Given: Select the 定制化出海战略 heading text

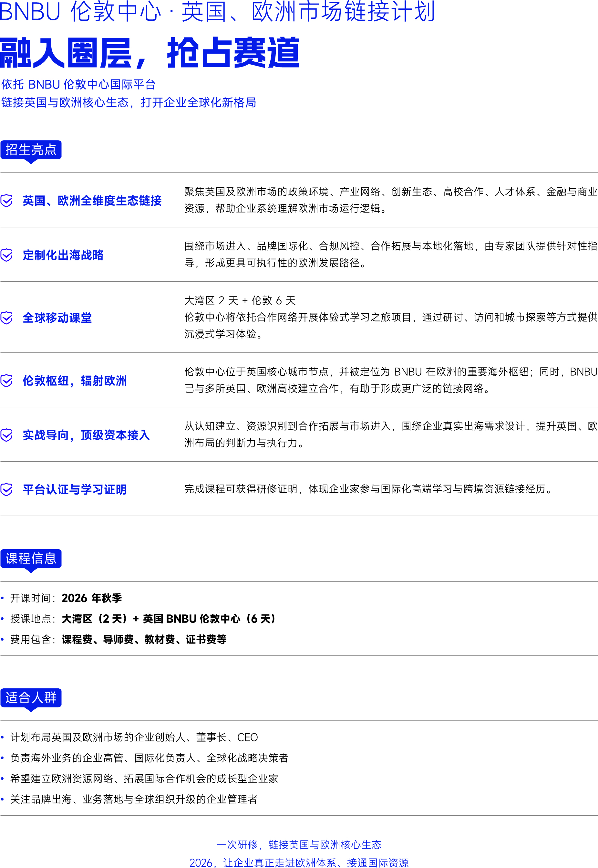Looking at the screenshot, I should pos(63,255).
